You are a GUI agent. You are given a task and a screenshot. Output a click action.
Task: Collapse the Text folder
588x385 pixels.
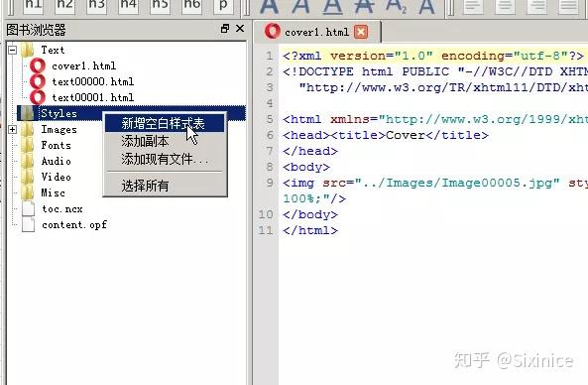(x=12, y=50)
